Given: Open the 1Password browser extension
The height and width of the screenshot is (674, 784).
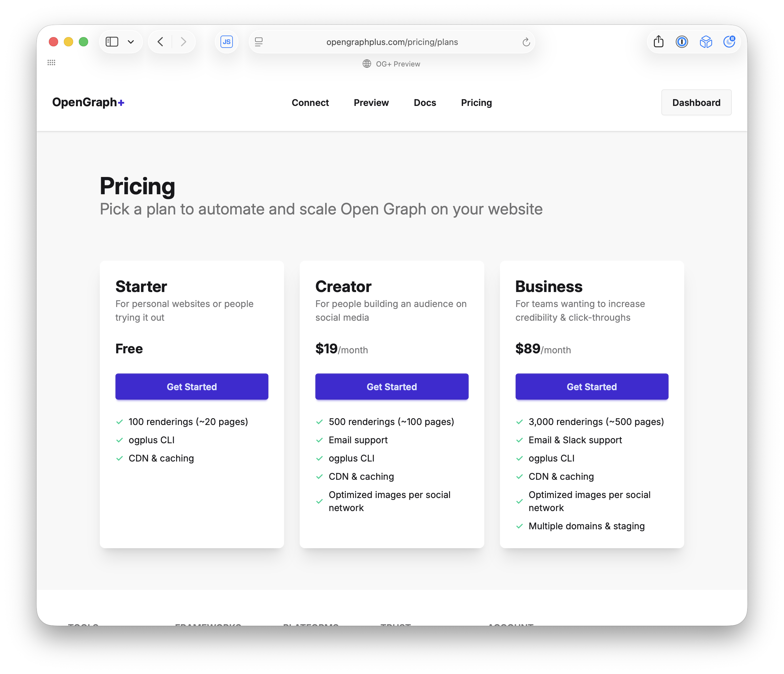Looking at the screenshot, I should point(682,42).
